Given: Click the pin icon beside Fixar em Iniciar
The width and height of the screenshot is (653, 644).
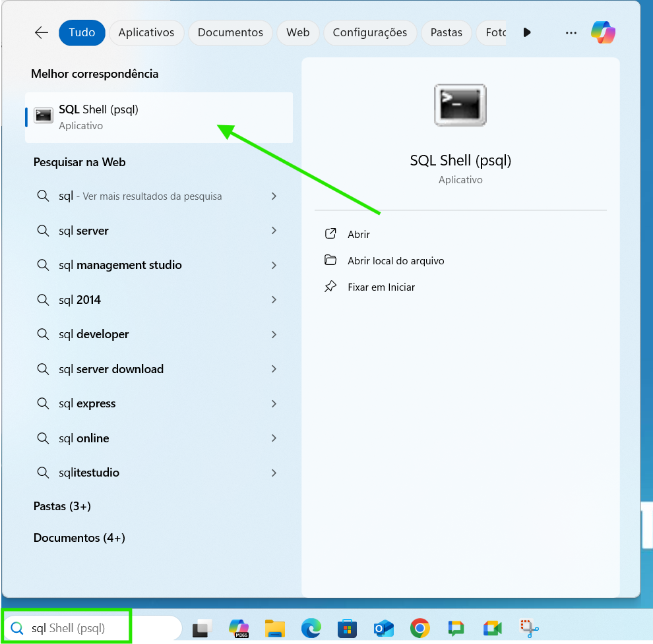Looking at the screenshot, I should tap(330, 287).
